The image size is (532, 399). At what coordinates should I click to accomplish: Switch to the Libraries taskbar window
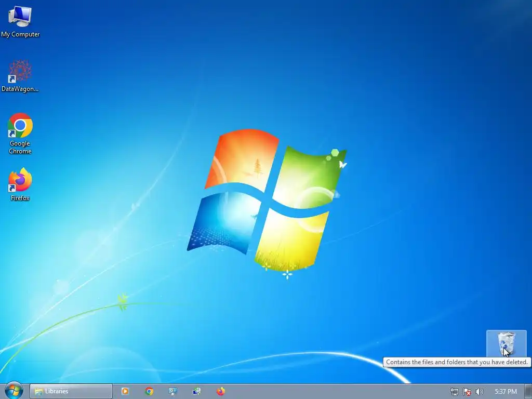point(71,391)
